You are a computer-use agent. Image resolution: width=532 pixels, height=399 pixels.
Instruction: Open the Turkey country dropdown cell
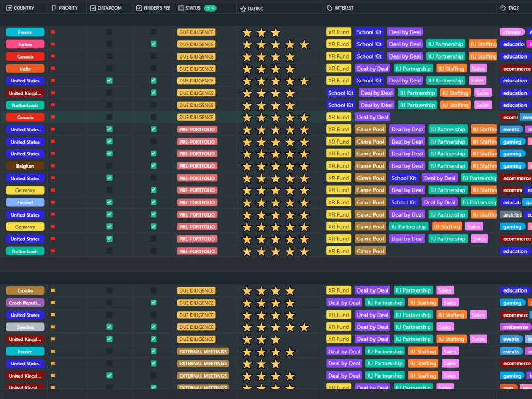pyautogui.click(x=25, y=45)
